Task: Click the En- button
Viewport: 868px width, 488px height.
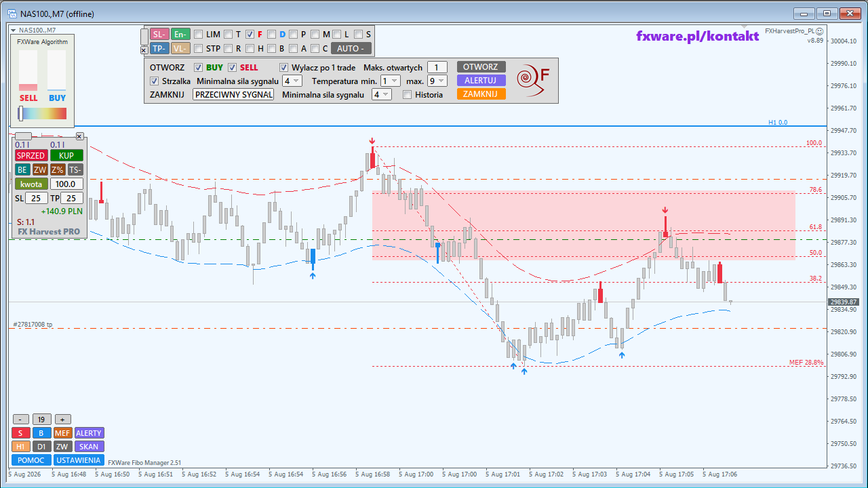Action: pyautogui.click(x=180, y=34)
